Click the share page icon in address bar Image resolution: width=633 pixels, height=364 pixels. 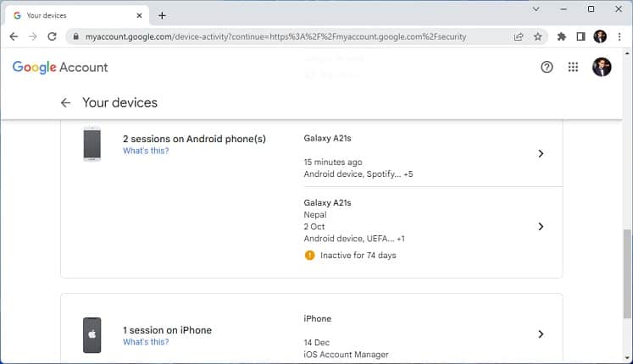[x=519, y=36]
